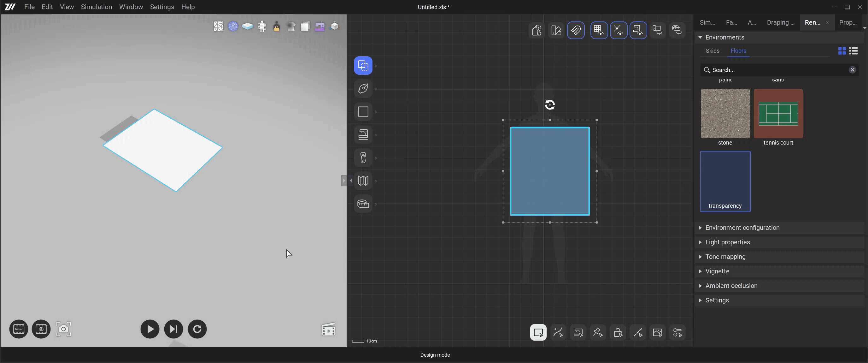The width and height of the screenshot is (868, 363).
Task: Open the color swatches palette icon
Action: click(556, 30)
